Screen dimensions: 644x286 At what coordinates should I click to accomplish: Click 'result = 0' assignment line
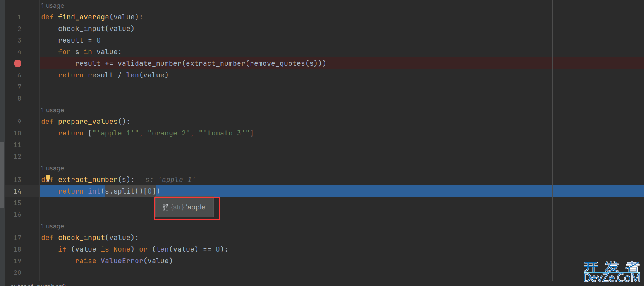click(x=79, y=40)
